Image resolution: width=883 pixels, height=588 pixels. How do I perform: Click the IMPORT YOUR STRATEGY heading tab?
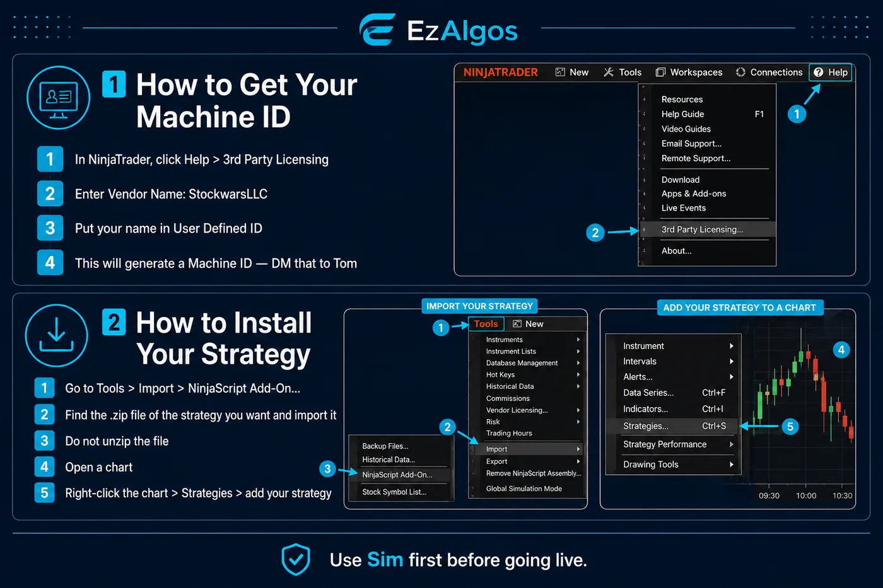click(479, 306)
